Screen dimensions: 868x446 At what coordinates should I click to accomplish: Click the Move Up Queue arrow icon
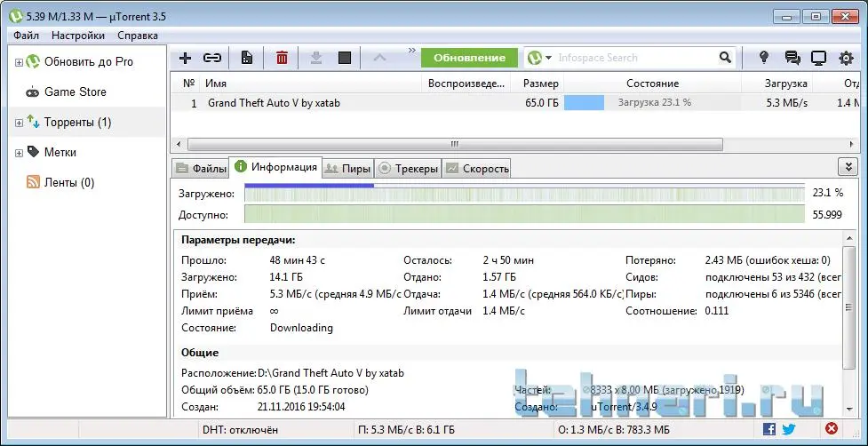tap(379, 58)
